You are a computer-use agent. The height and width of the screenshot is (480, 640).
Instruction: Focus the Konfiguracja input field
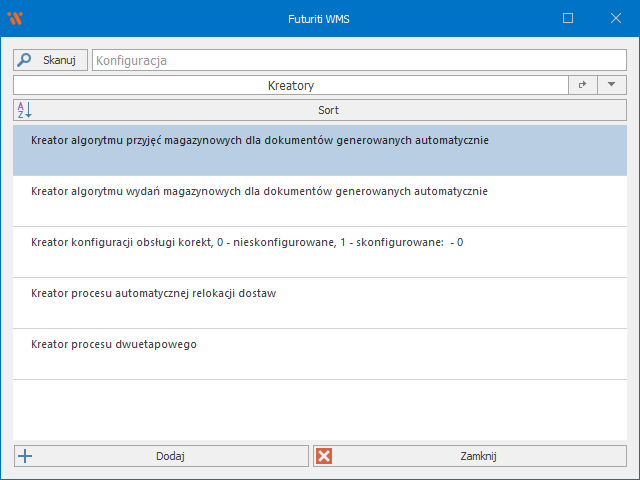coord(359,60)
